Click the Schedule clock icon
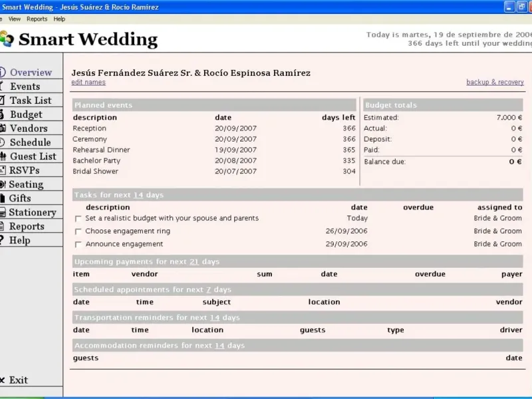Image resolution: width=532 pixels, height=399 pixels. point(2,142)
